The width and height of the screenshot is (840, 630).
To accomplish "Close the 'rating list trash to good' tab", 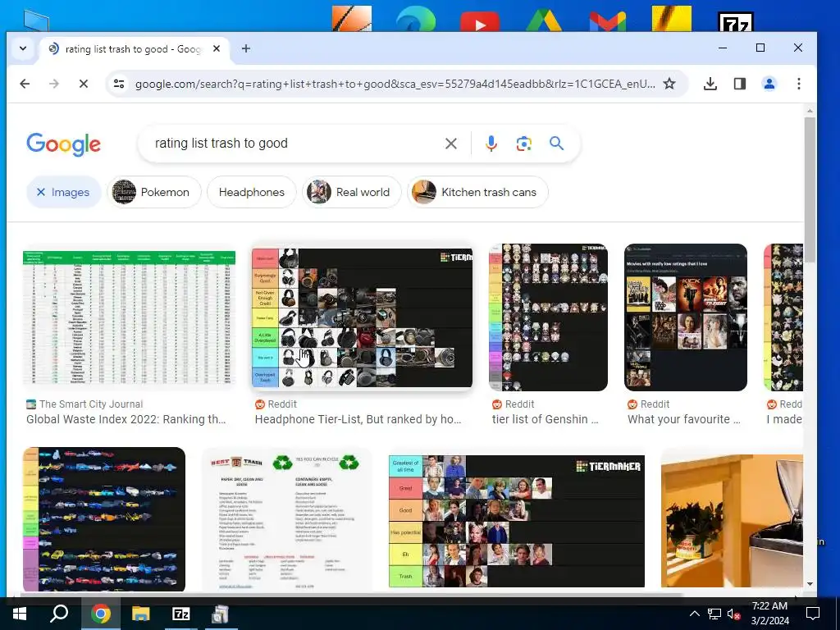I will [x=217, y=48].
